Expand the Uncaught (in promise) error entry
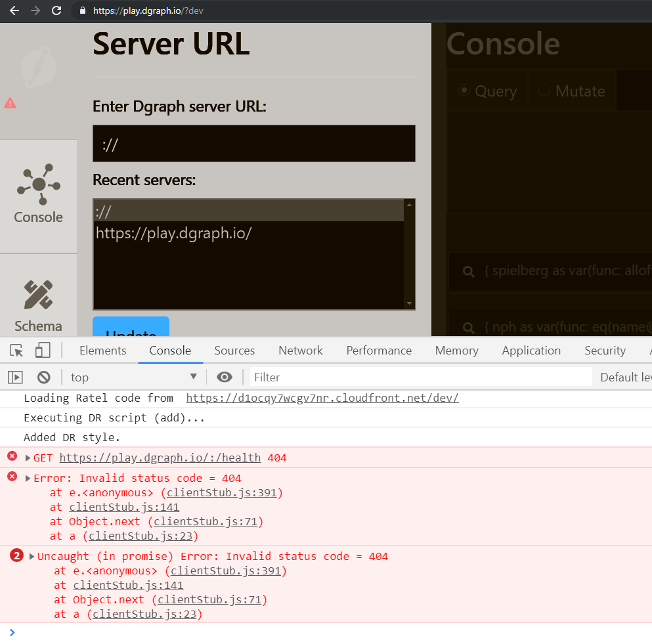 [32, 556]
